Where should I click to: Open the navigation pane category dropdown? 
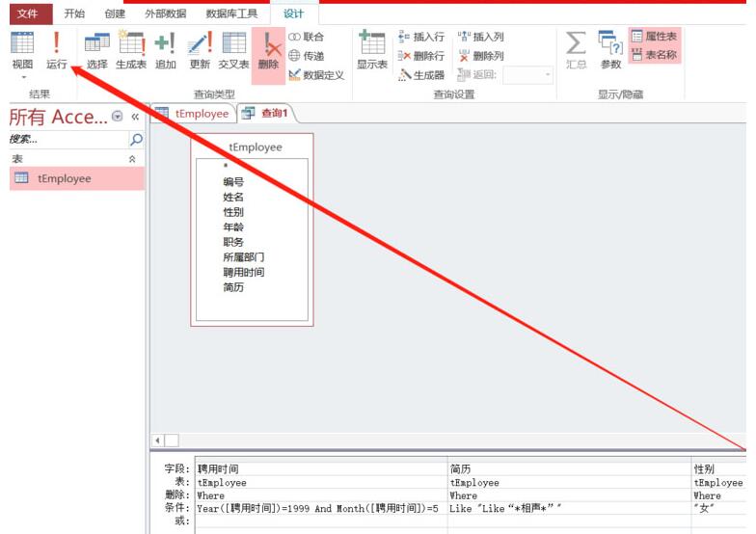click(x=118, y=116)
